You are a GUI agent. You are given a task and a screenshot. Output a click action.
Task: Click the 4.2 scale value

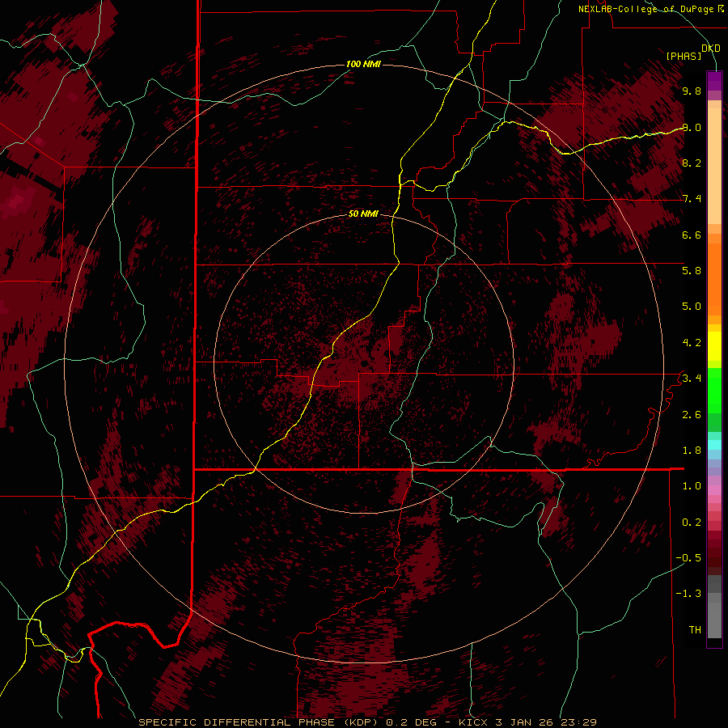tap(692, 343)
